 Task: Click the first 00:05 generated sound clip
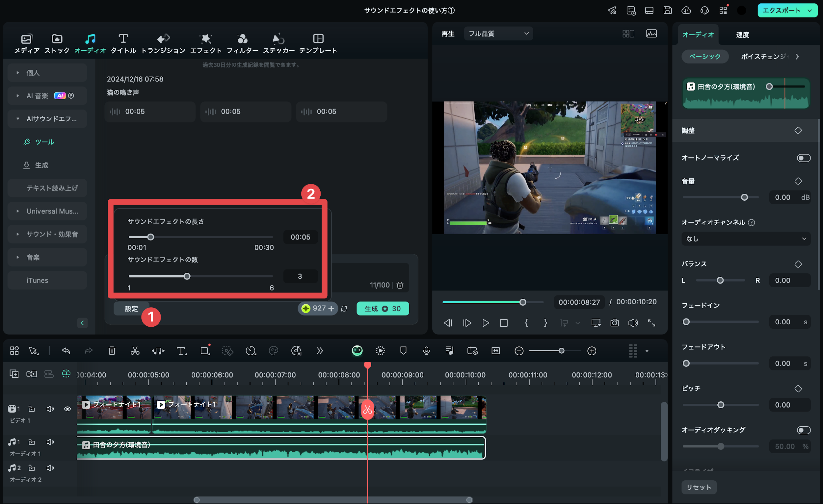coord(150,112)
